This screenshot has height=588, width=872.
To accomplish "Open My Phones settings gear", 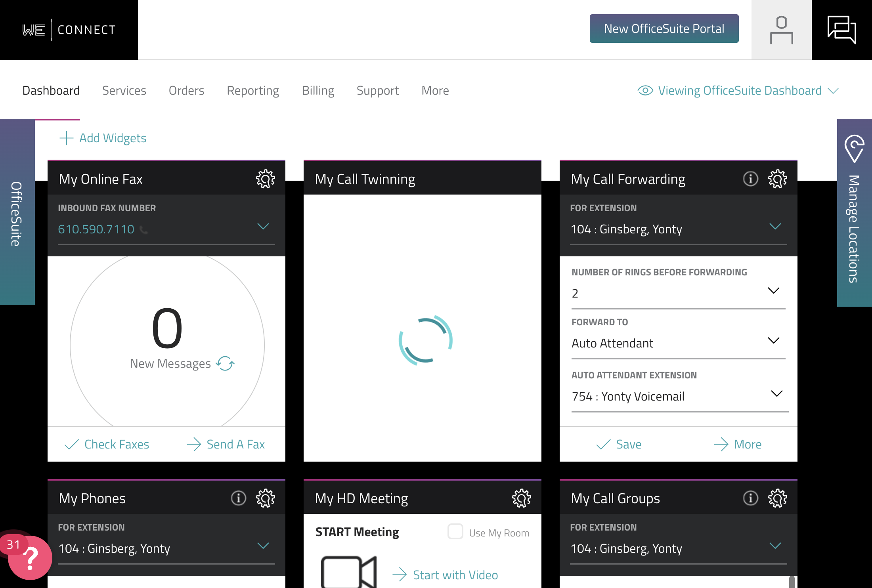I will click(266, 498).
